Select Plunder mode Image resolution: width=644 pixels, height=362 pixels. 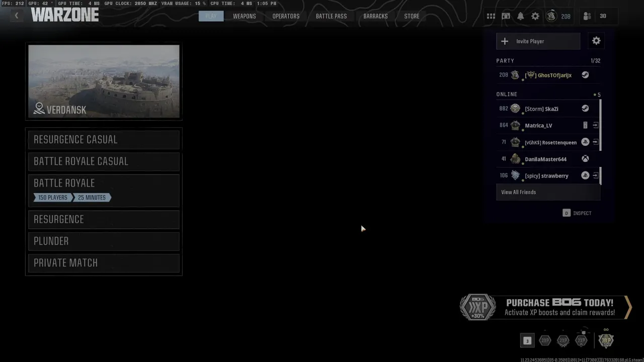[x=104, y=241]
